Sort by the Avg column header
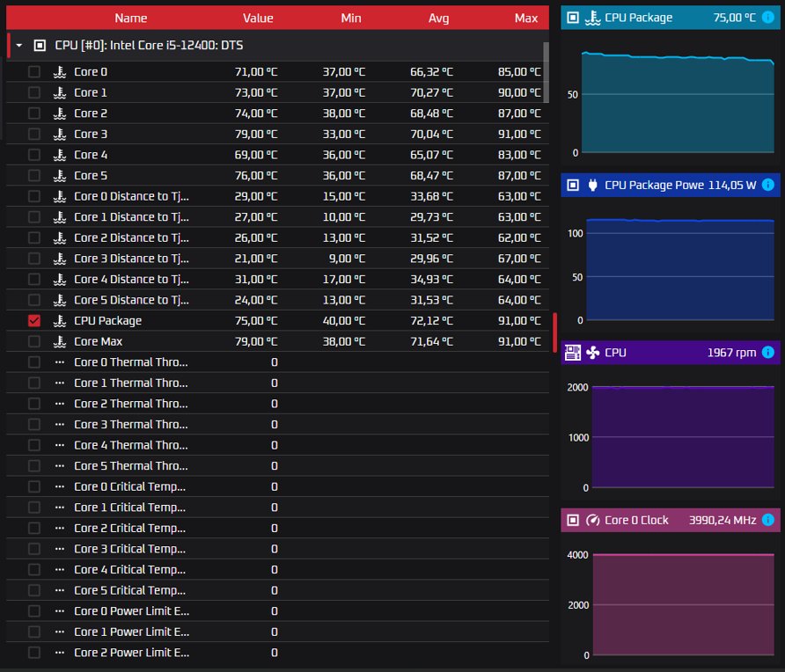The width and height of the screenshot is (785, 672). 438,18
